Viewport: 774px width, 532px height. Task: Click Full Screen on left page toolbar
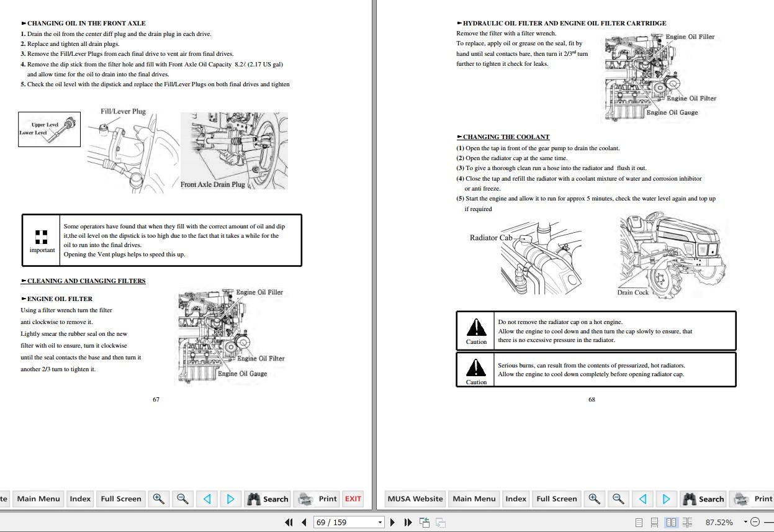121,498
